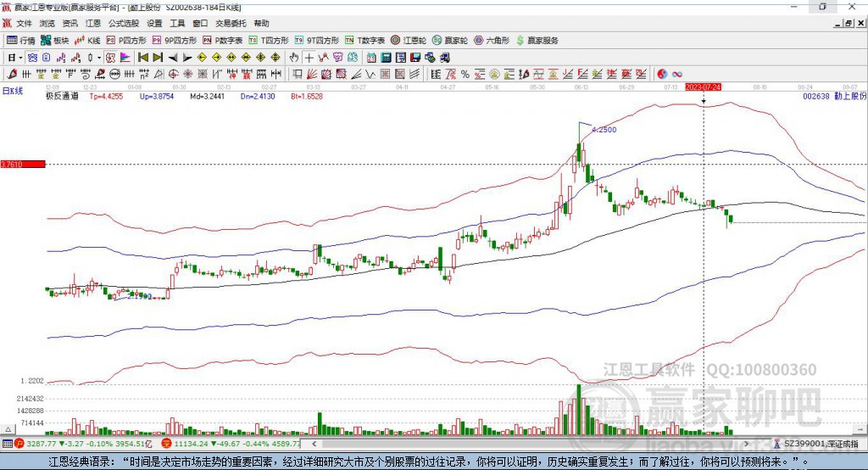868x470 pixels.
Task: Click the 极反通道 indicator label
Action: click(62, 96)
